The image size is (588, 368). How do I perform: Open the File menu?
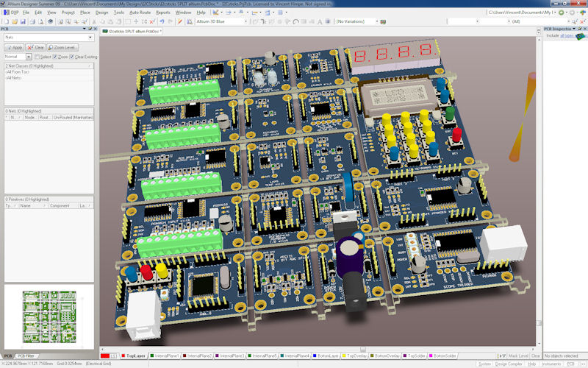(x=26, y=13)
